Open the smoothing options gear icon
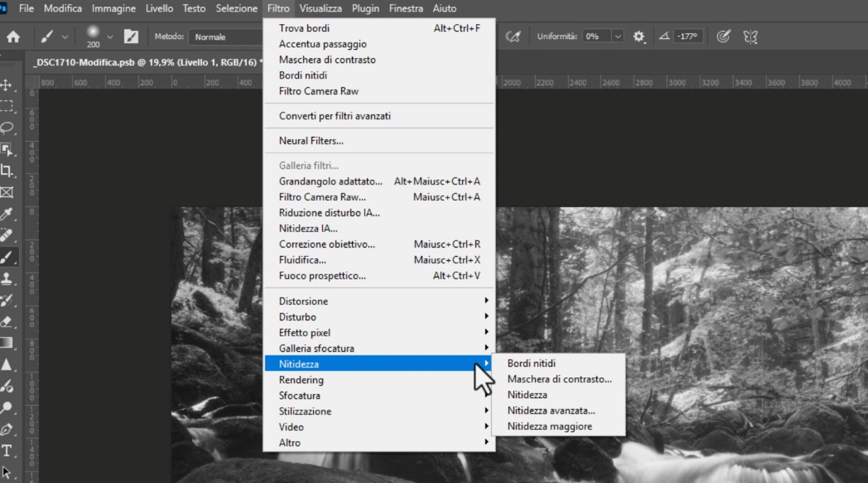Viewport: 868px width, 483px height. 639,36
